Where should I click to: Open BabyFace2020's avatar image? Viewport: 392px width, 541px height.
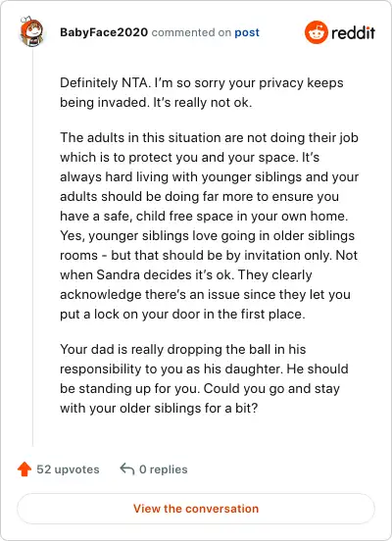(x=31, y=31)
